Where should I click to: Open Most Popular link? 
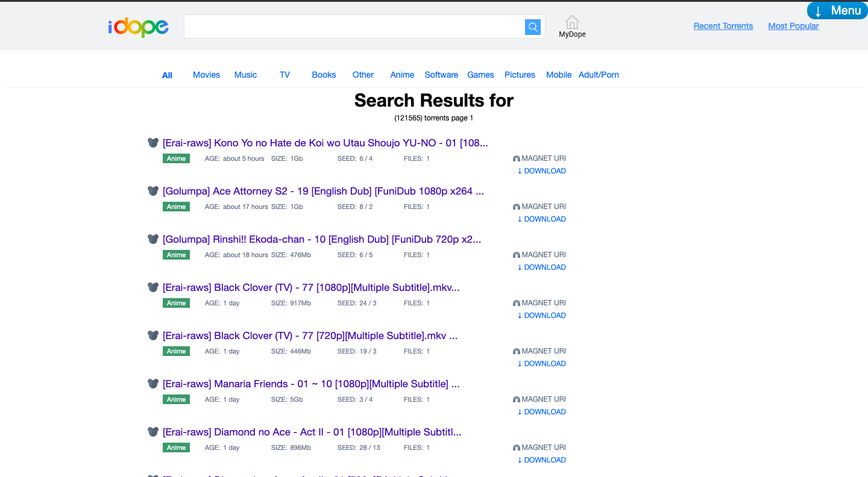[793, 26]
